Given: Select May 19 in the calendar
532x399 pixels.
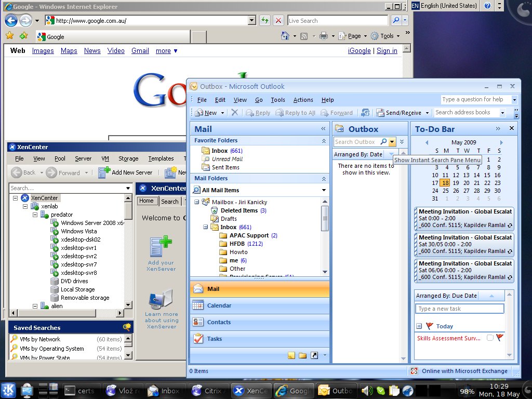Looking at the screenshot, I should tap(456, 183).
